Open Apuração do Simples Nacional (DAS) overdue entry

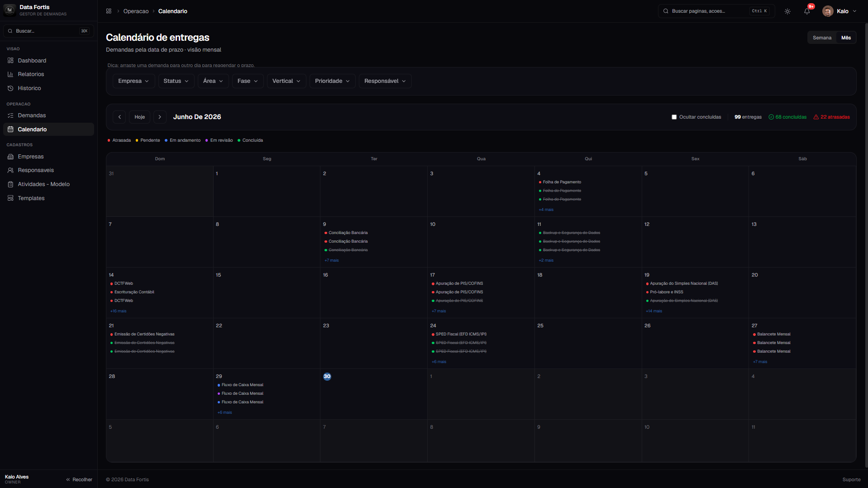[x=683, y=283]
